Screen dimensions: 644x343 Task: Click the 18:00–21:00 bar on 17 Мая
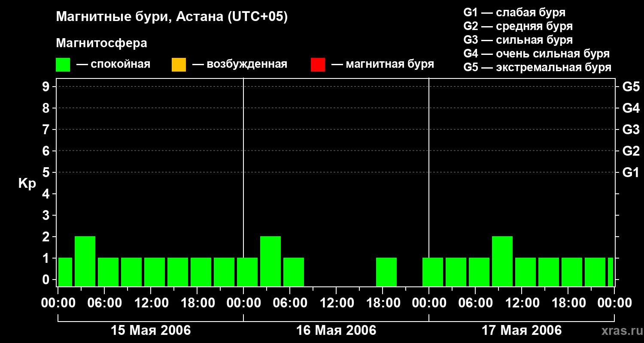point(572,272)
